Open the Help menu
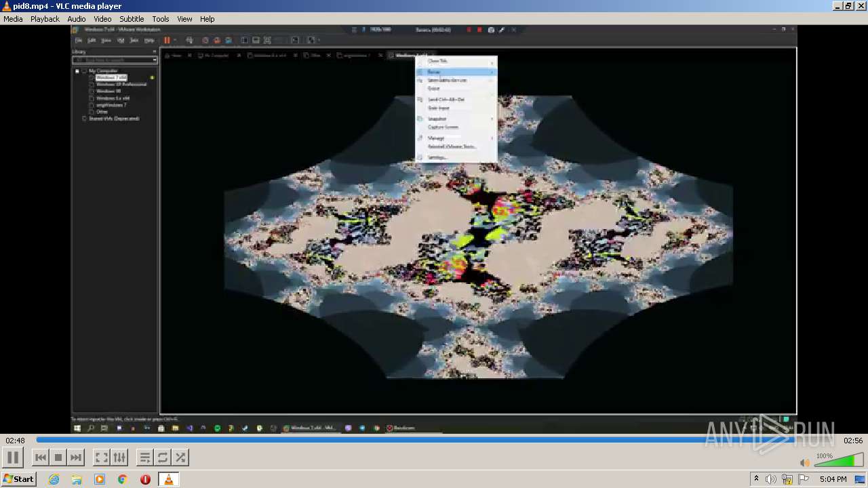 tap(208, 19)
